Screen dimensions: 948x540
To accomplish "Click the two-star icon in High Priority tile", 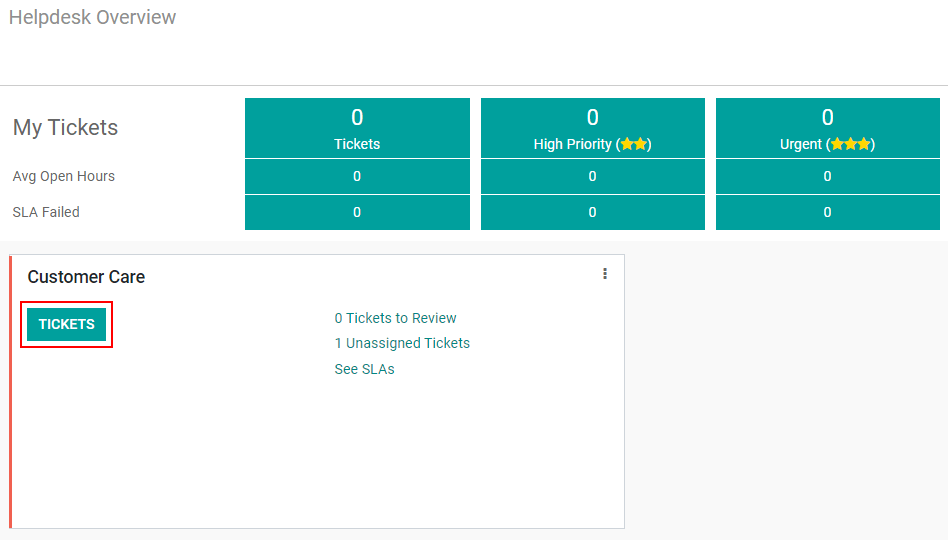I will (634, 144).
